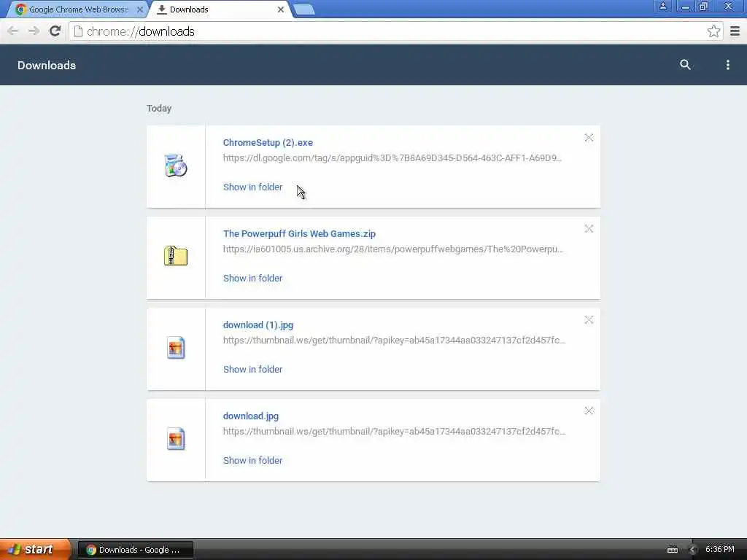Show download (1).jpg in folder
747x560 pixels.
(x=252, y=369)
